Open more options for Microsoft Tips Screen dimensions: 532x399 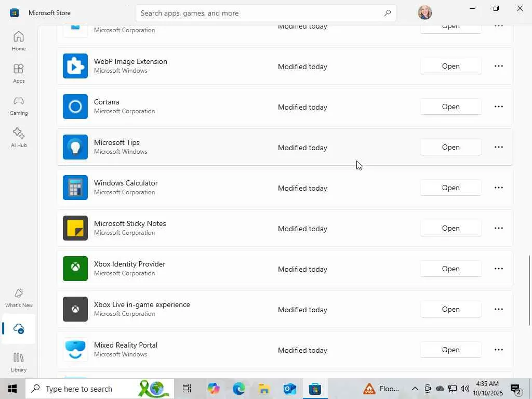point(498,147)
